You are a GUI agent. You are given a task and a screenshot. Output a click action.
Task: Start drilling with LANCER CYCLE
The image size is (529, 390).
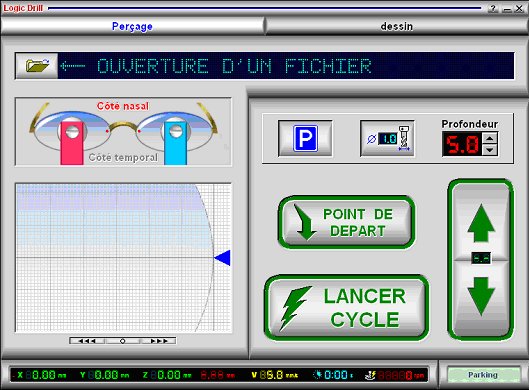click(346, 308)
